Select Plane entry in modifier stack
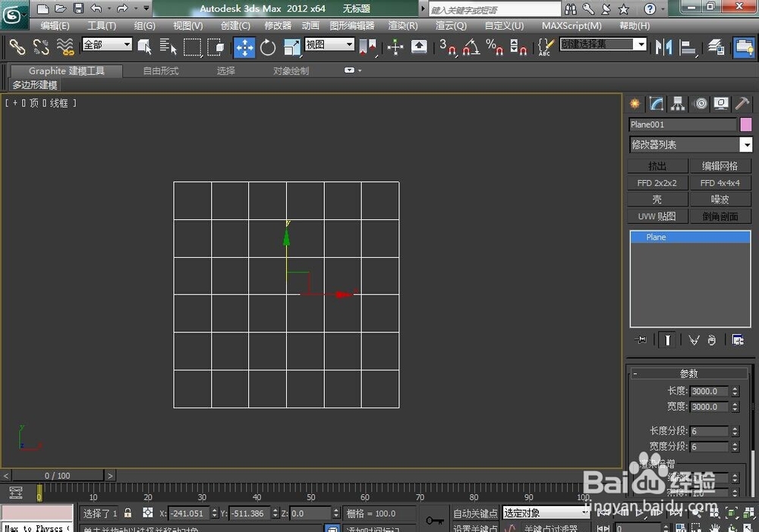The height and width of the screenshot is (532, 759). coord(690,238)
